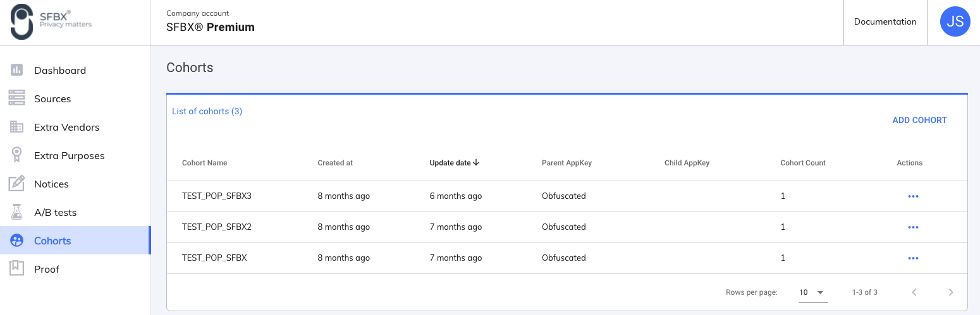Click the A/B tests flask icon

click(x=17, y=212)
